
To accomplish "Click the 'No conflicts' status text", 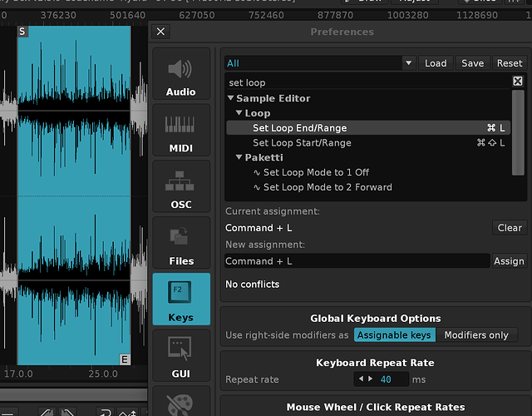I will (x=253, y=285).
